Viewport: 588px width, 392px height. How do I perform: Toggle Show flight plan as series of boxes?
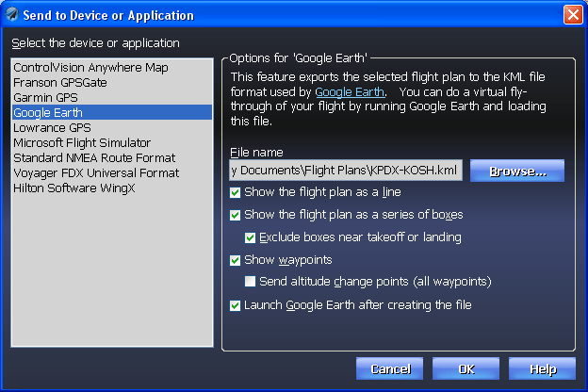point(236,215)
